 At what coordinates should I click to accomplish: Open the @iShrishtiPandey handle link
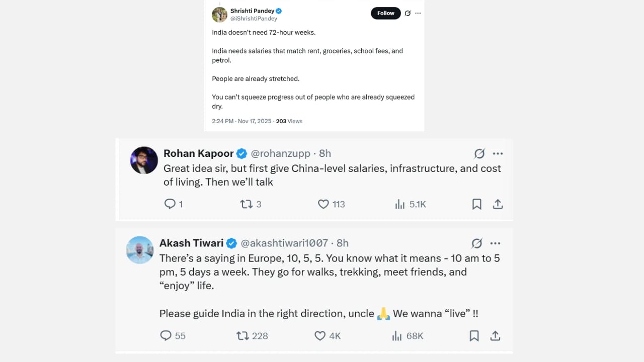254,19
